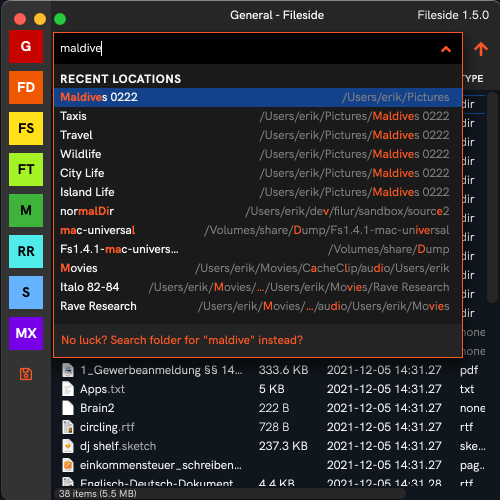Select the dark green M workspace
500x500 pixels.
pos(26,210)
